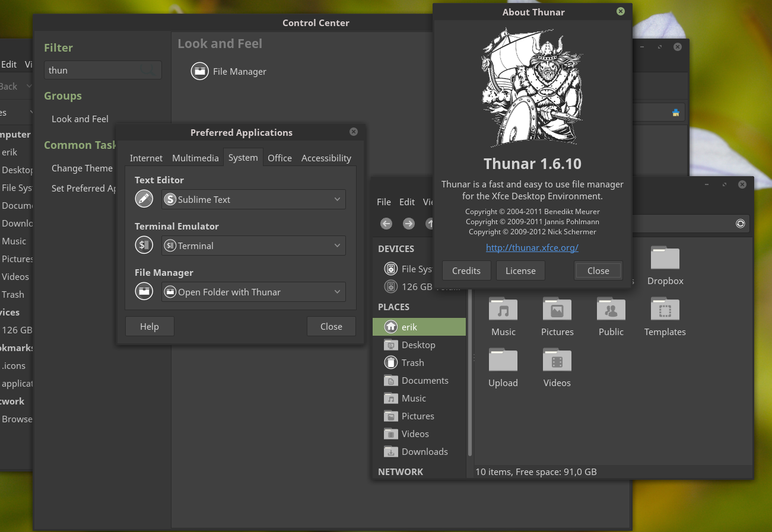The image size is (772, 532).
Task: Click the Credits button in About Thunar
Action: click(x=466, y=270)
